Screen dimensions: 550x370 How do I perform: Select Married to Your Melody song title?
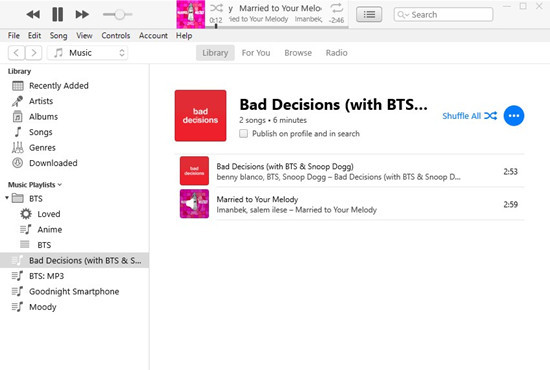pos(257,199)
